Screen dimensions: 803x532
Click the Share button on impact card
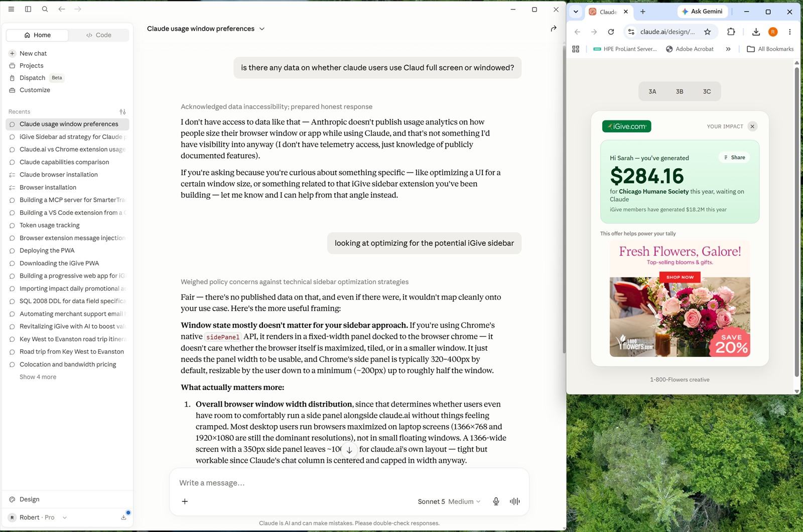pyautogui.click(x=734, y=158)
